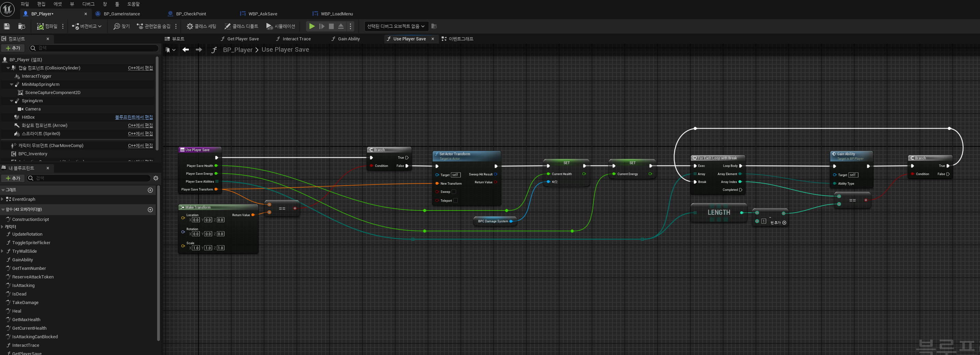
Task: Open the 디버그 menu
Action: 88,4
